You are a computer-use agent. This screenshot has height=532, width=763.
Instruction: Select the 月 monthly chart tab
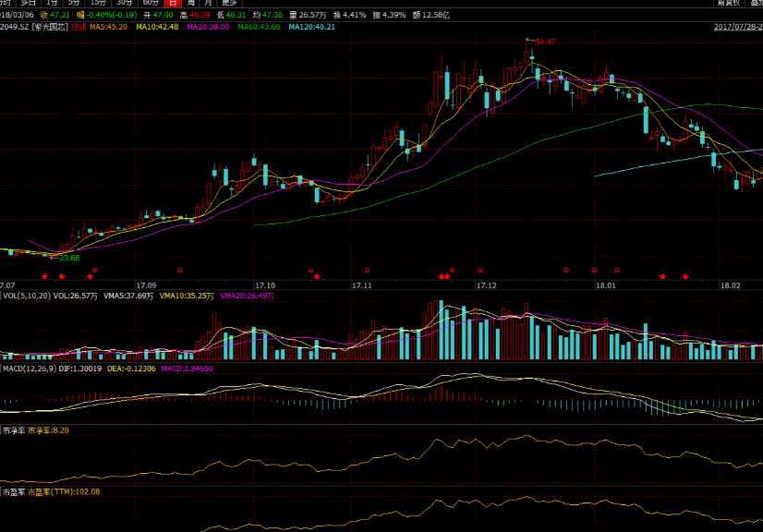[208, 4]
